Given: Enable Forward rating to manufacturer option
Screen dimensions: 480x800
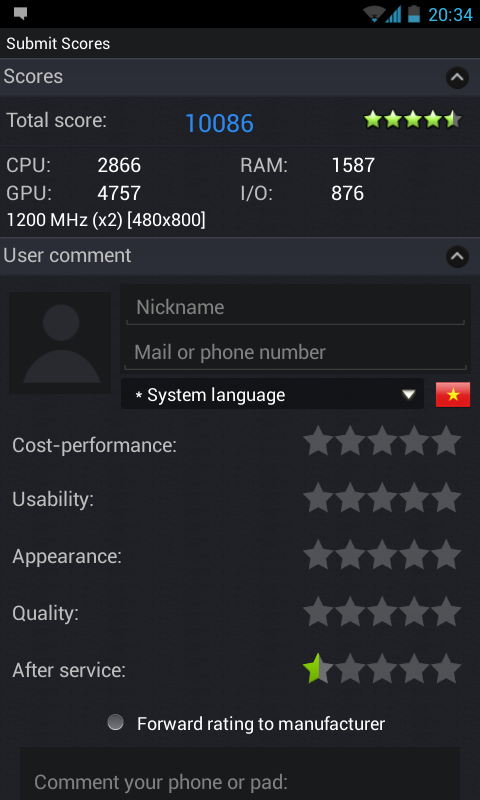Looking at the screenshot, I should click(x=116, y=722).
